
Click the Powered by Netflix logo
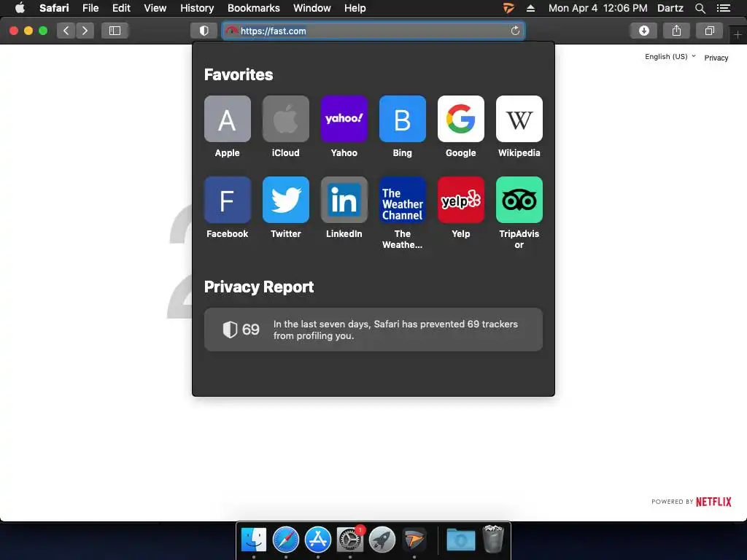(692, 502)
